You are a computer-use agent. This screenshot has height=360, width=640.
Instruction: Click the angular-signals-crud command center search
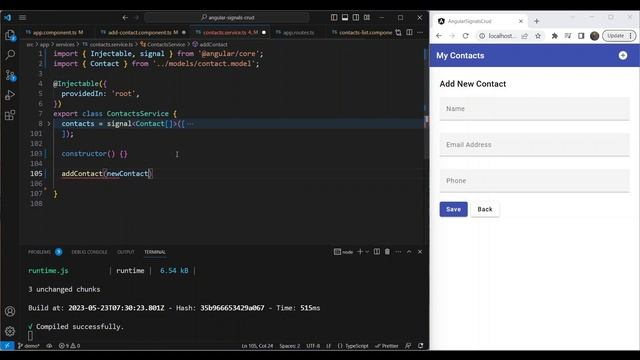pyautogui.click(x=227, y=18)
